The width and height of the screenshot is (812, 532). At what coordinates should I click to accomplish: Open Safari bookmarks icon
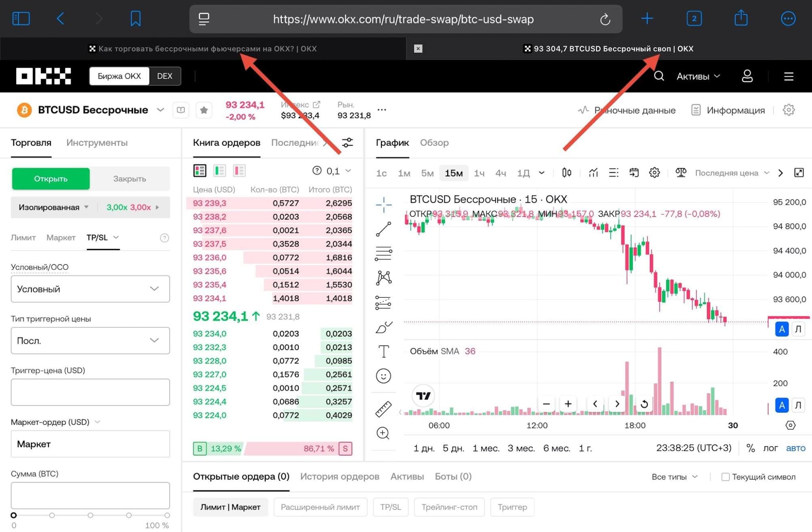click(135, 19)
